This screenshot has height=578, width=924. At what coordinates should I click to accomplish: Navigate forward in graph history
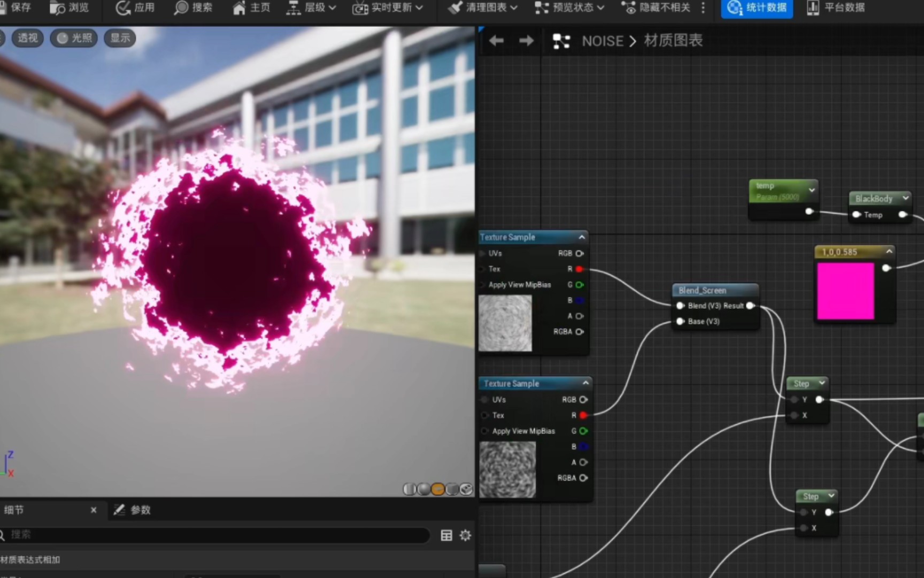[x=526, y=41]
